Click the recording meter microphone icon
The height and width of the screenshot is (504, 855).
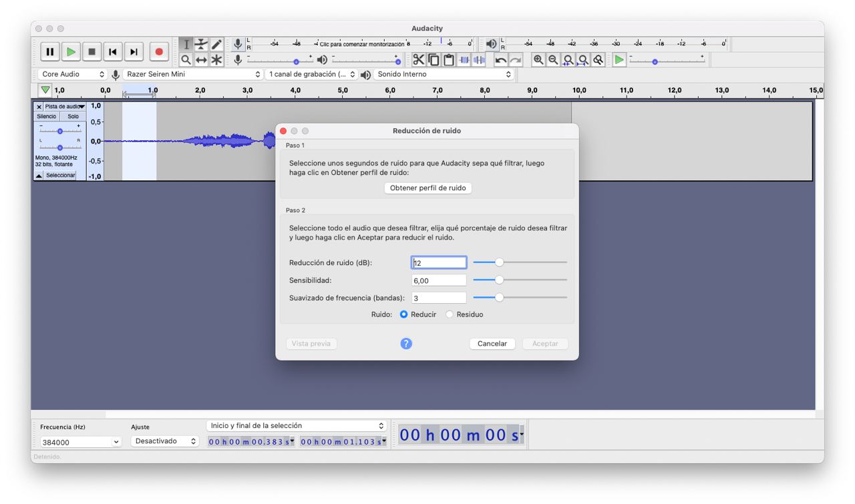point(238,45)
